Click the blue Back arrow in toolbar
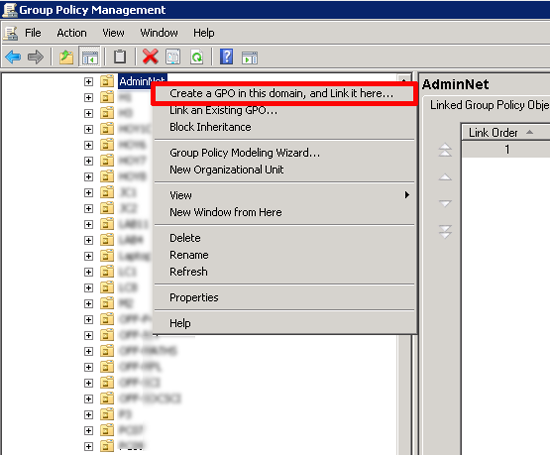This screenshot has width=550, height=455. click(13, 56)
